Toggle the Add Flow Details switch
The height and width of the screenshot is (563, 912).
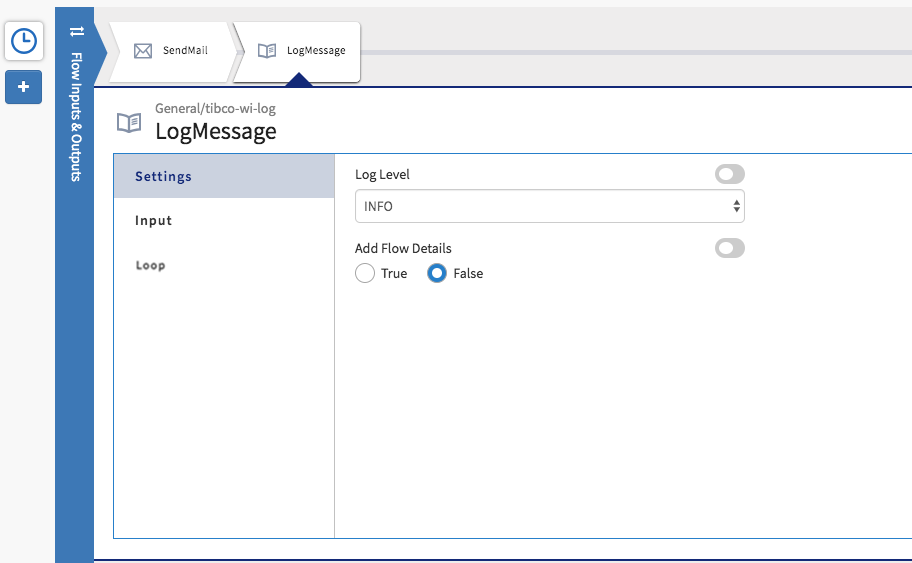(x=730, y=248)
